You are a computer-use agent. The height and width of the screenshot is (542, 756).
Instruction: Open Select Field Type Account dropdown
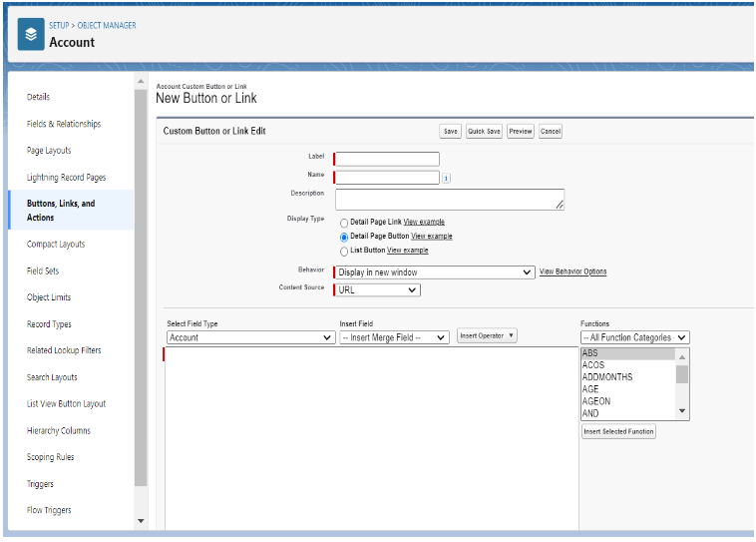(250, 337)
